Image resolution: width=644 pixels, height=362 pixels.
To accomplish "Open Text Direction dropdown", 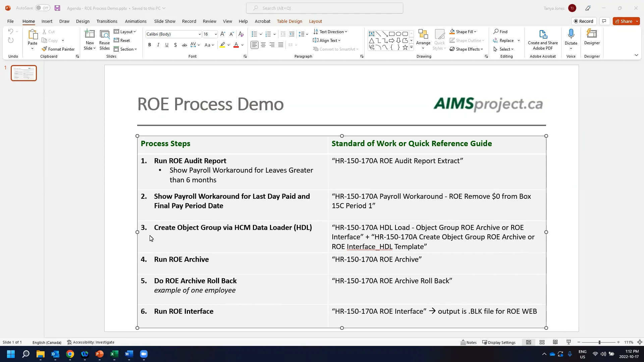I will [330, 32].
